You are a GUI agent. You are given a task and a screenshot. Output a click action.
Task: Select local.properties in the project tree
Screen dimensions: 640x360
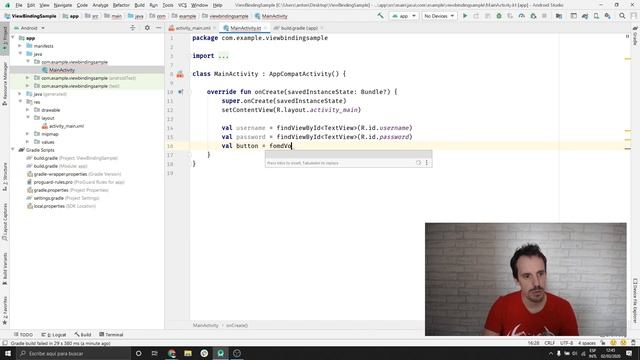pyautogui.click(x=49, y=206)
